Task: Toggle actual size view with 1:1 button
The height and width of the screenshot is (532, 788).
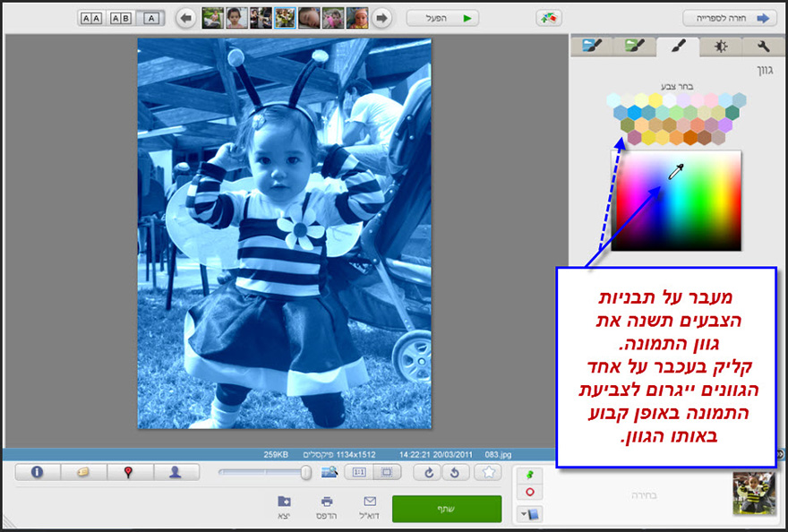Action: click(x=362, y=472)
